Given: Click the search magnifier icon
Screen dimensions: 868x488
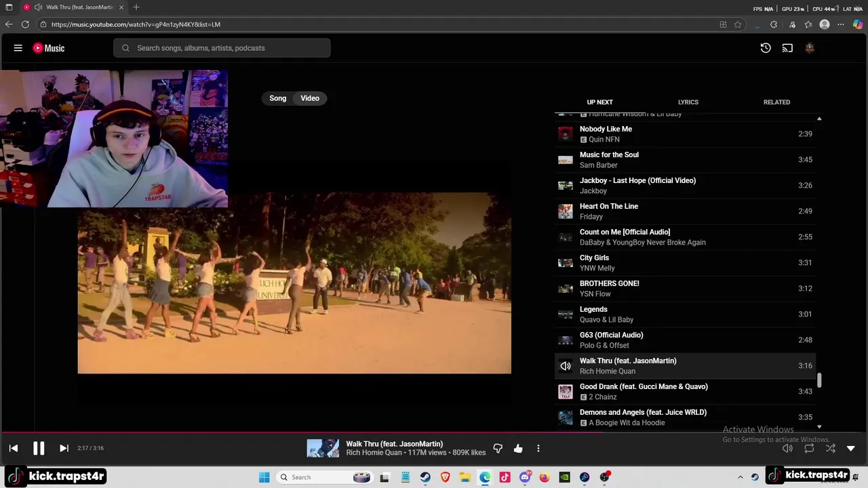Looking at the screenshot, I should point(125,48).
